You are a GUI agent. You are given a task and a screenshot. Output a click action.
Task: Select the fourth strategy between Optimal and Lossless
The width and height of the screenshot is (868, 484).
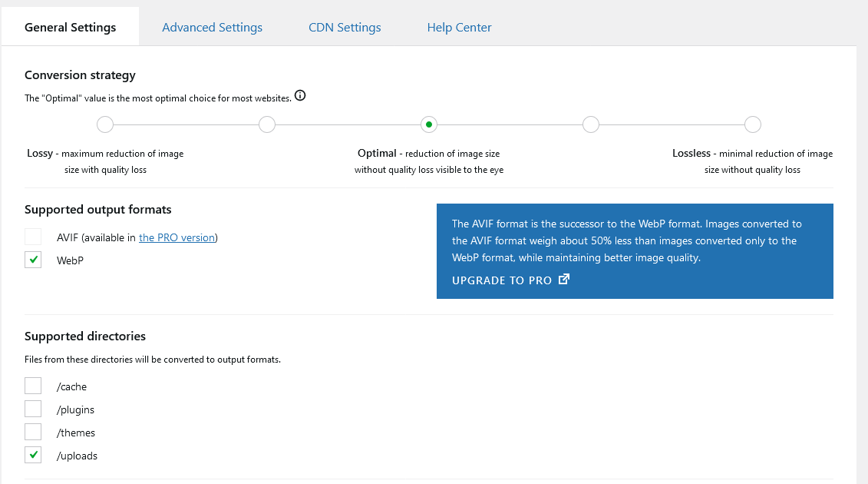[591, 124]
